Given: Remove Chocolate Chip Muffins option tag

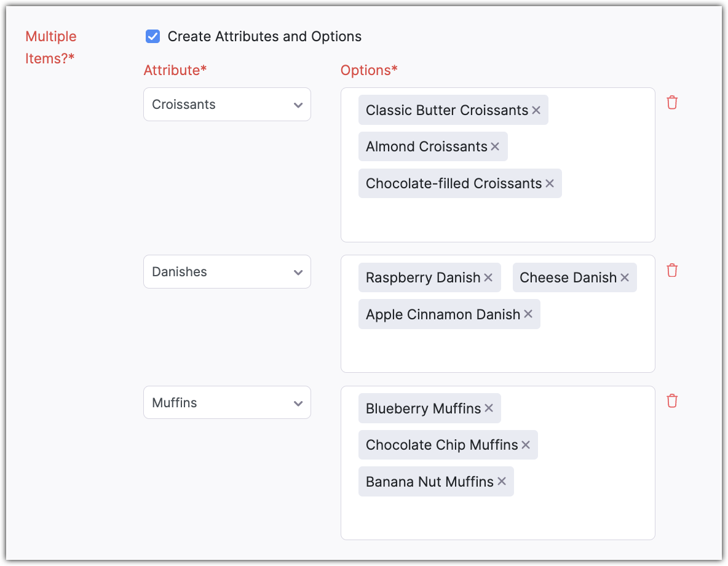Looking at the screenshot, I should point(526,445).
